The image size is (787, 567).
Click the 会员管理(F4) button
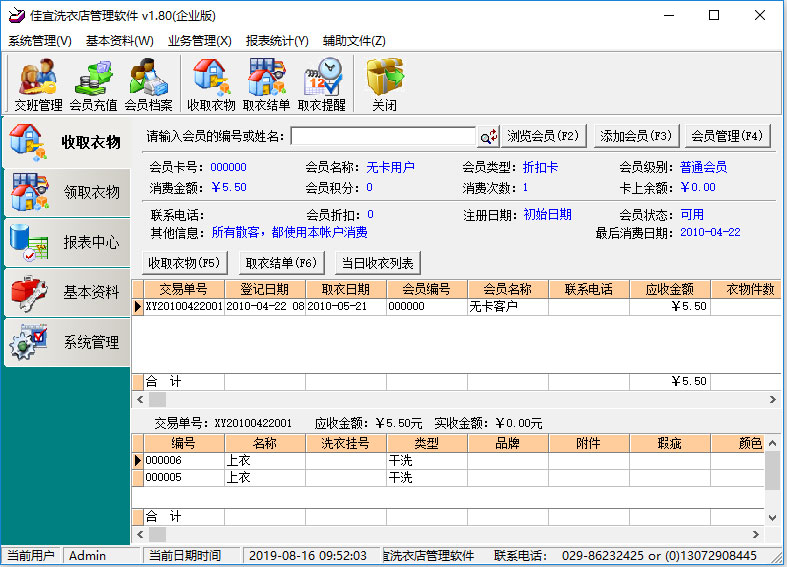pyautogui.click(x=727, y=136)
